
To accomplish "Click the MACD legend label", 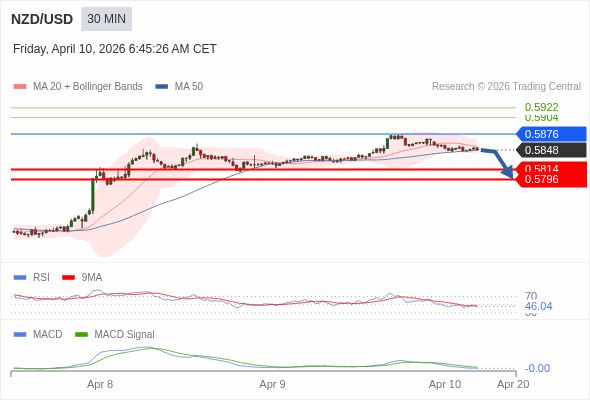I will click(48, 334).
